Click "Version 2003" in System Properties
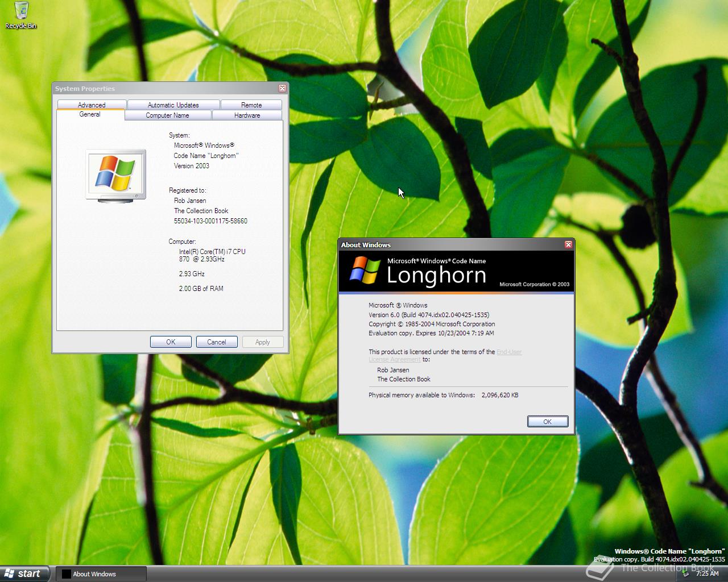The height and width of the screenshot is (582, 728). (x=192, y=166)
